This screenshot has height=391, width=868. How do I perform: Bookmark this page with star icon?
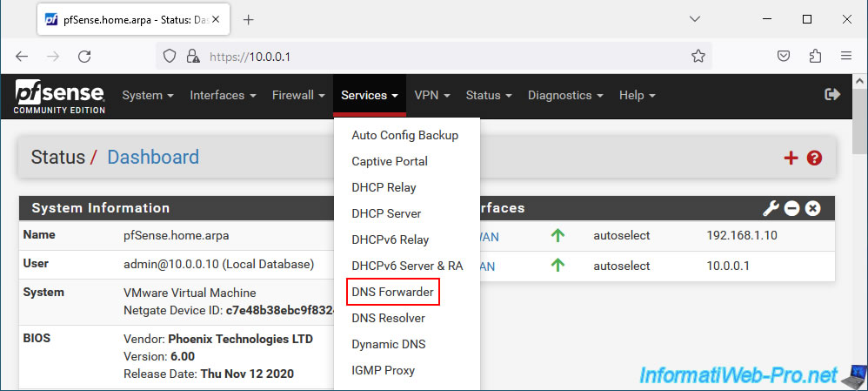click(698, 56)
